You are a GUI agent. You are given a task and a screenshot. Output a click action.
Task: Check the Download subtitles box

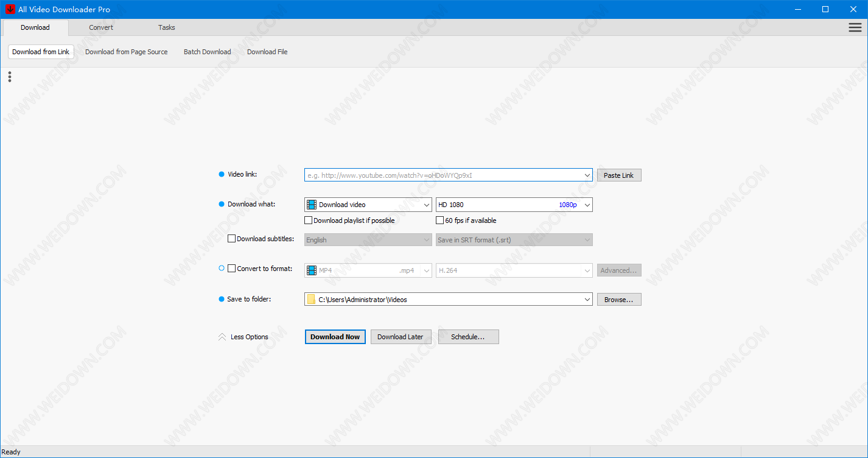pos(231,239)
